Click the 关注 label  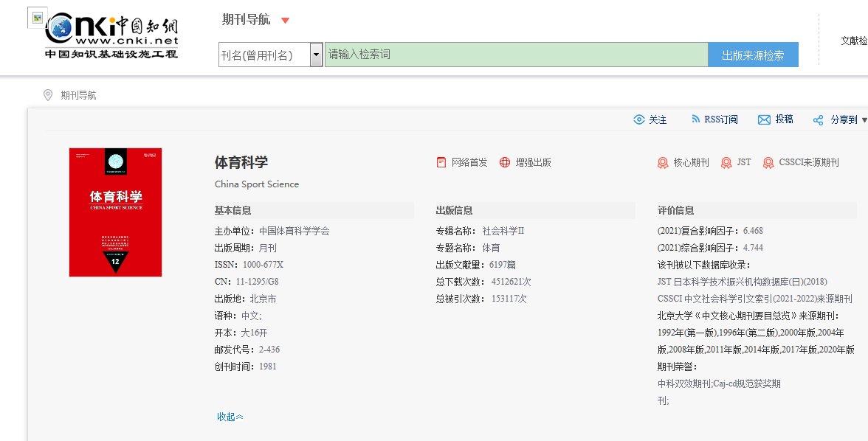pyautogui.click(x=658, y=119)
